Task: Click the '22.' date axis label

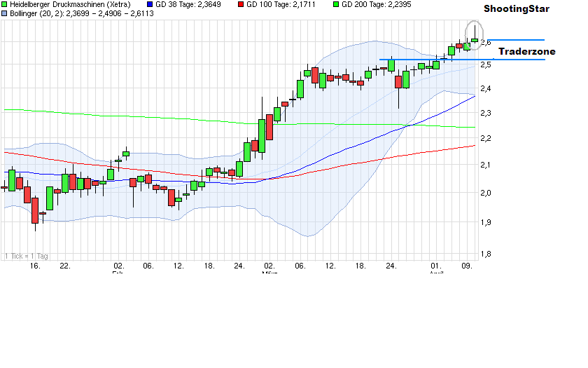Action: [x=65, y=266]
